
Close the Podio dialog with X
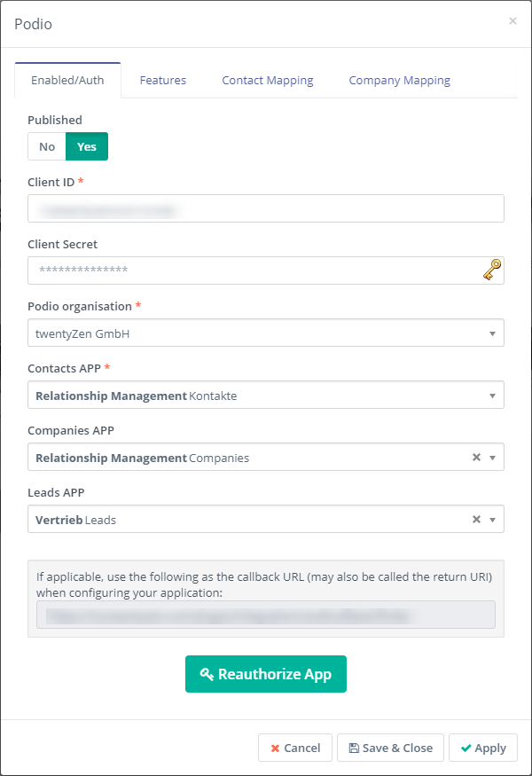coord(512,21)
